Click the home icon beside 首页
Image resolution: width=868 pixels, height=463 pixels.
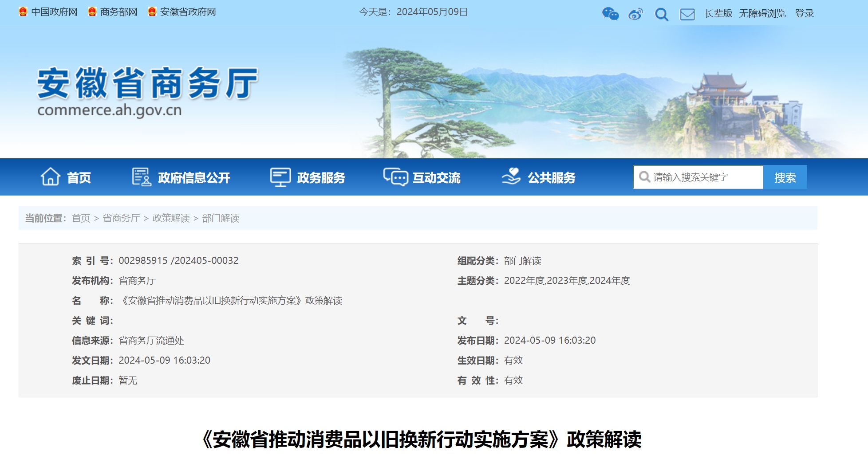(50, 177)
